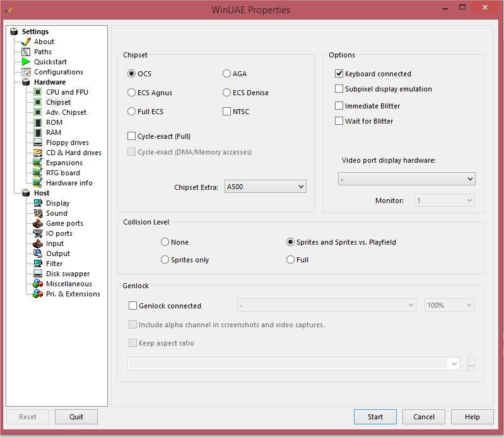
Task: Click the Reset button
Action: (28, 417)
